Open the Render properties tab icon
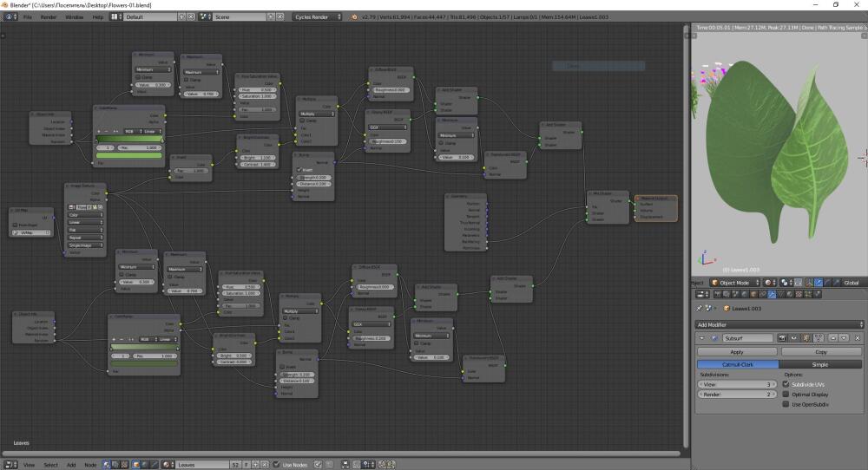Image resolution: width=868 pixels, height=470 pixels. click(x=718, y=294)
